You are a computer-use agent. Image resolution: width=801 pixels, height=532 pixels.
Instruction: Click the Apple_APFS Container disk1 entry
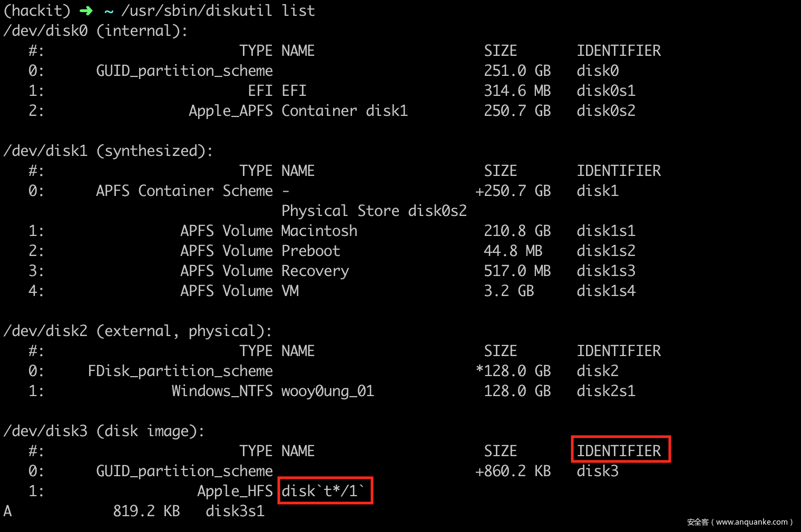[x=298, y=111]
